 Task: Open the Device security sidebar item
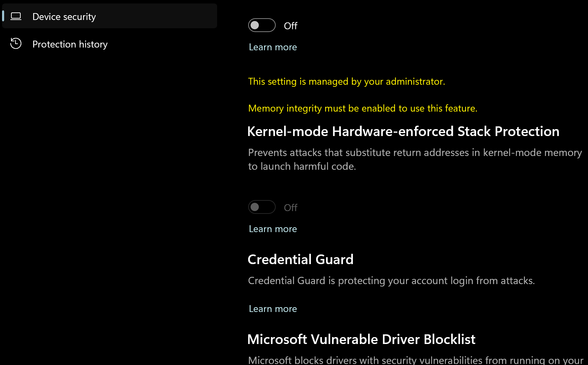click(x=64, y=17)
